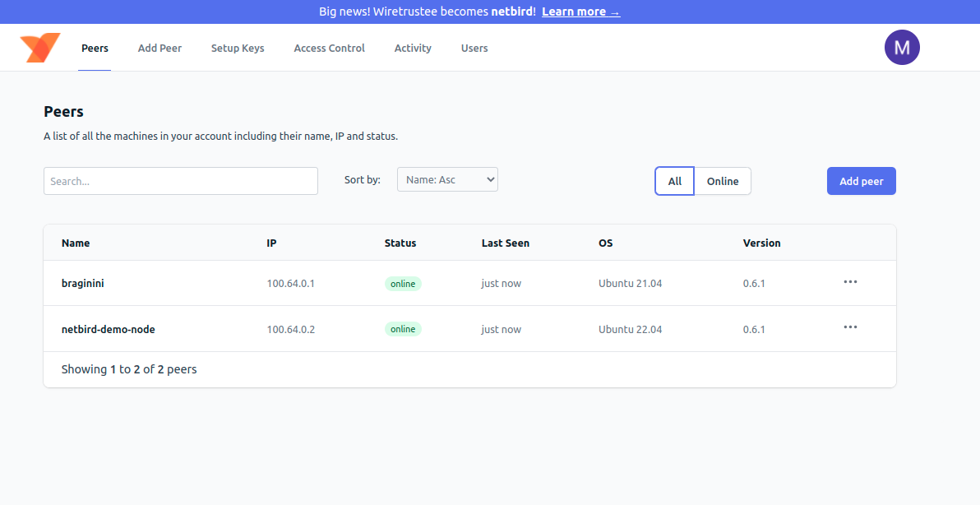The image size is (980, 505).
Task: Select the Peers tab
Action: coord(95,48)
